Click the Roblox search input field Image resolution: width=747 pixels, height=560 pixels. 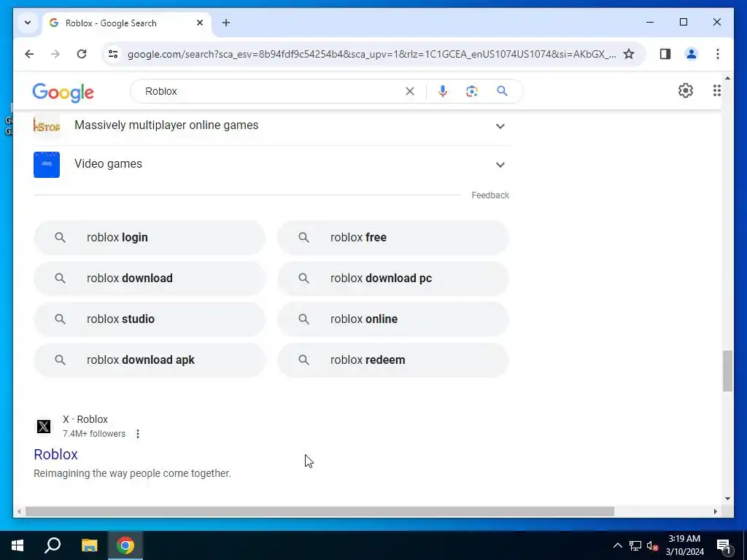click(x=271, y=91)
